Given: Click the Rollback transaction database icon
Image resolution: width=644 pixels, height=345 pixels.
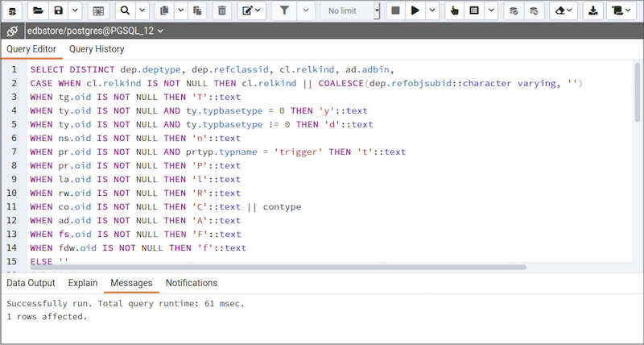Looking at the screenshot, I should click(534, 11).
